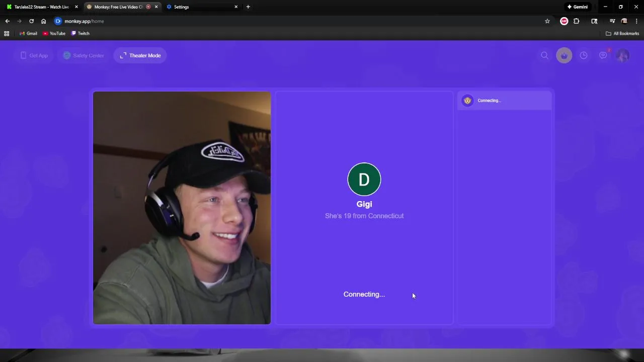Click the recording indicator on Monkey tab
This screenshot has height=362, width=644.
pos(148,7)
